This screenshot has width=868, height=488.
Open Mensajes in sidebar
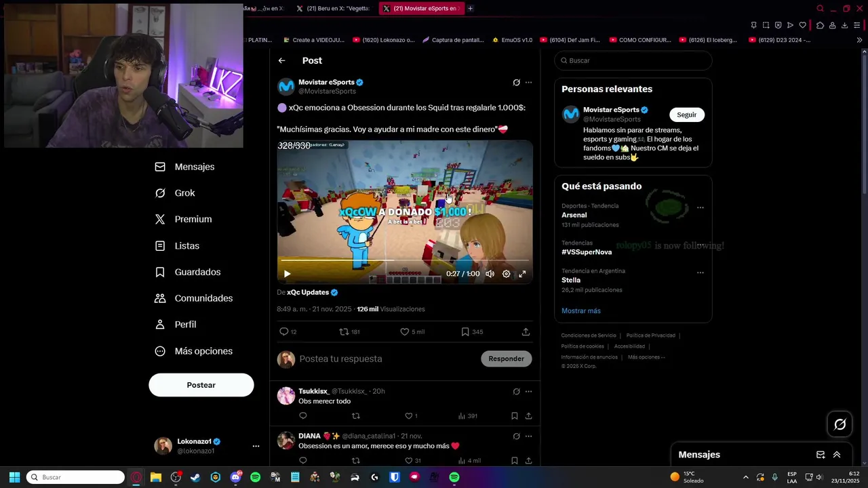point(184,167)
